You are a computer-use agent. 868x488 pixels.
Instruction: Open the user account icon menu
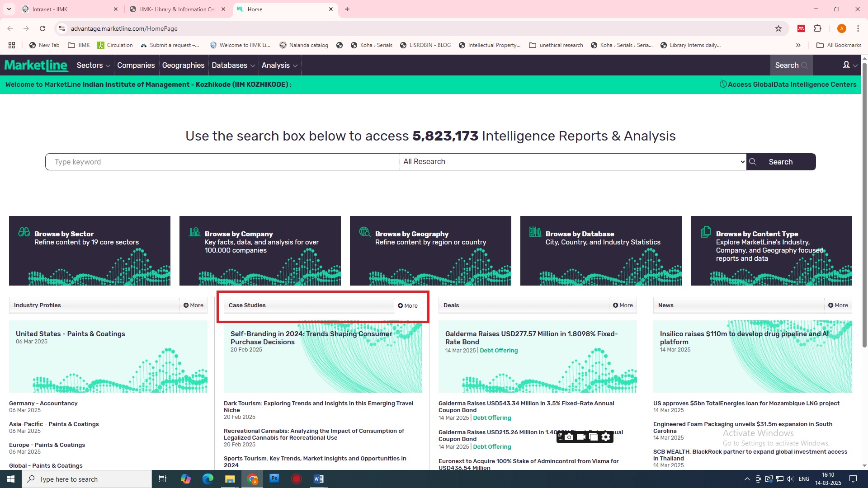(x=847, y=65)
